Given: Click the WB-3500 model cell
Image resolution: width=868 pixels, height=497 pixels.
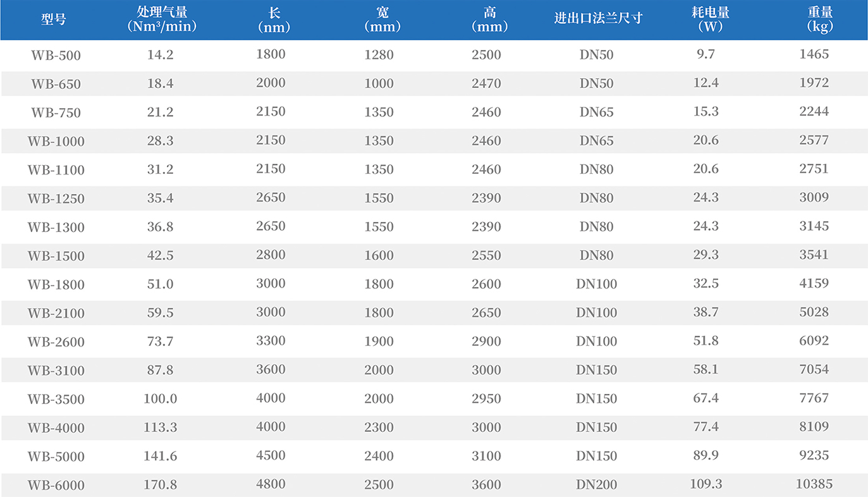Looking at the screenshot, I should pyautogui.click(x=56, y=400).
